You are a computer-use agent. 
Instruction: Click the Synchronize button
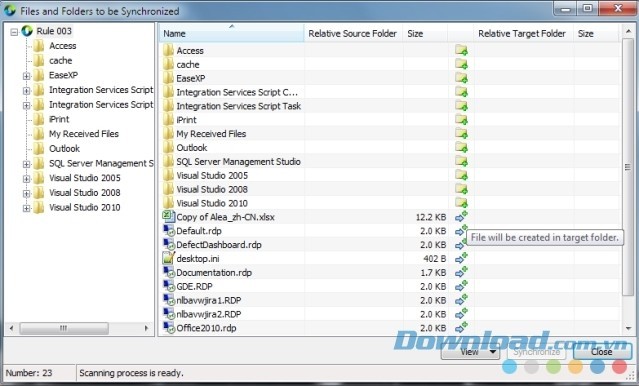[536, 351]
